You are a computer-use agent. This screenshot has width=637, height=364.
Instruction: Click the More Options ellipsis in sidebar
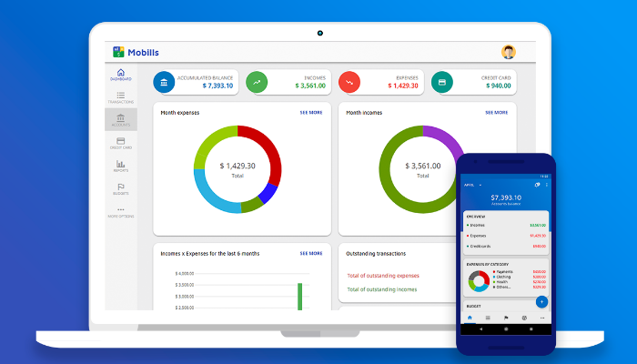tap(121, 211)
